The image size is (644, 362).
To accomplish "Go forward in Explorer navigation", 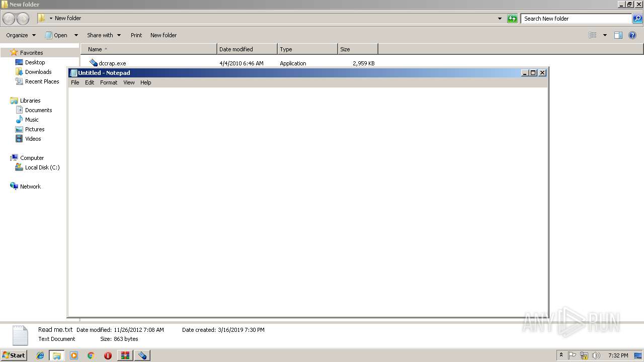I will (x=23, y=19).
